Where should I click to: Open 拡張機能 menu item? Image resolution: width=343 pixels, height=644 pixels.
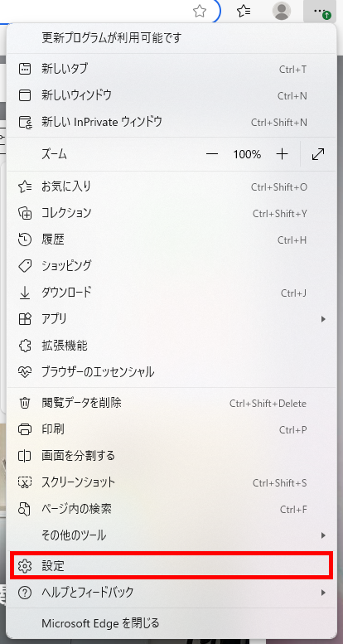[171, 346]
